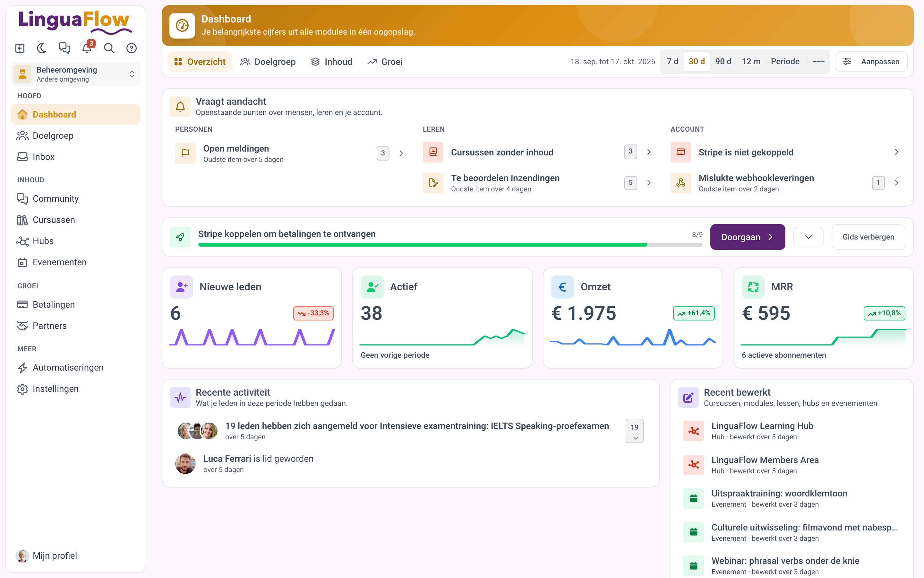
Task: Click the search magnifier icon
Action: click(109, 48)
